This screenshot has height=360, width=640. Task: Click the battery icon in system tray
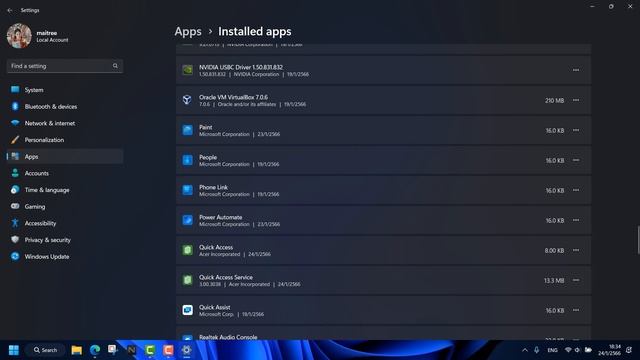(x=588, y=350)
